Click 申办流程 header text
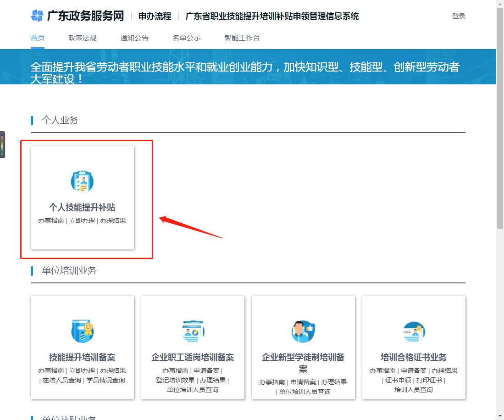504x420 pixels. (x=155, y=16)
